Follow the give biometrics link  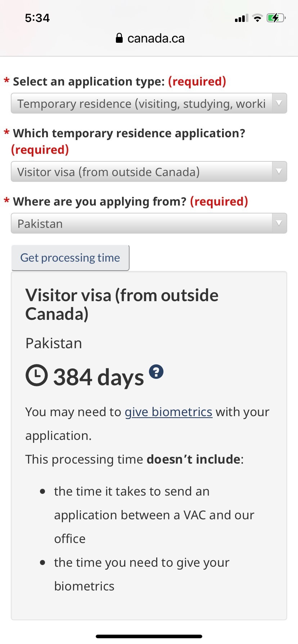(x=168, y=412)
